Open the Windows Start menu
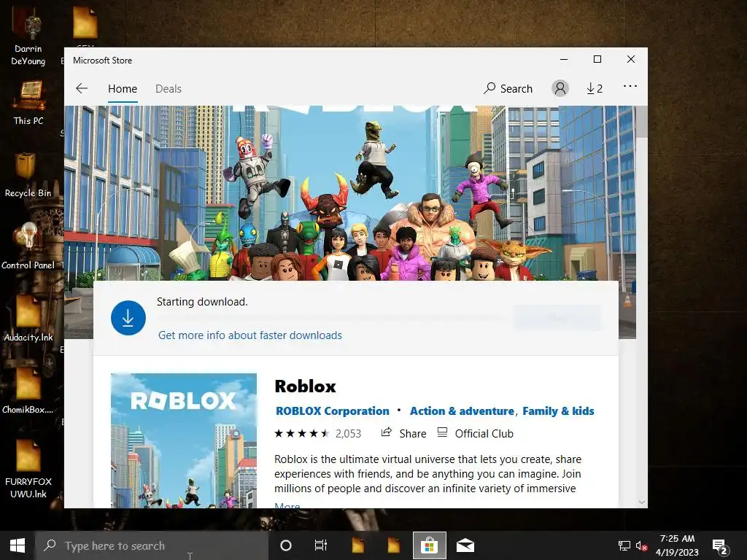The image size is (747, 560). pyautogui.click(x=18, y=545)
